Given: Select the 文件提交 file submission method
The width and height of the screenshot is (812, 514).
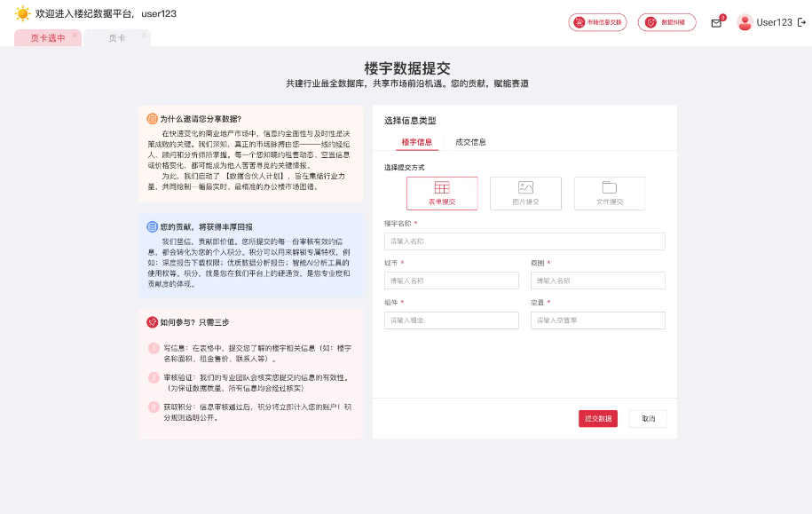Looking at the screenshot, I should (x=609, y=193).
